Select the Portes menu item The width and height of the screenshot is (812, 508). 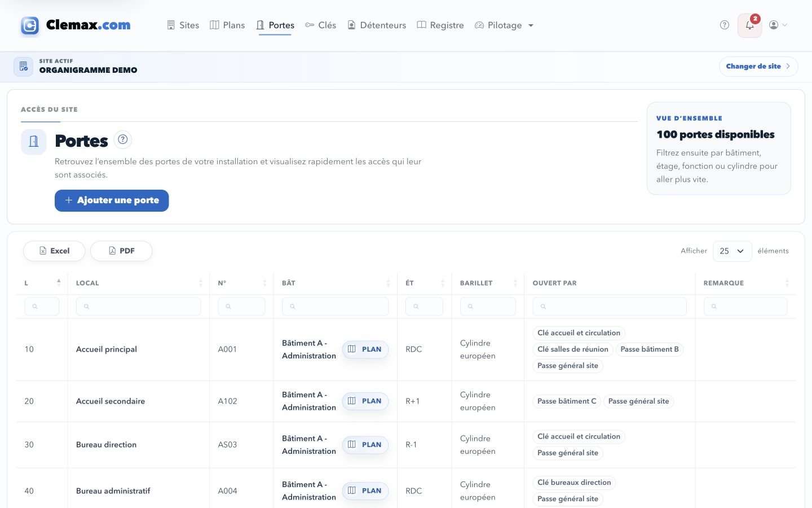[x=275, y=25]
